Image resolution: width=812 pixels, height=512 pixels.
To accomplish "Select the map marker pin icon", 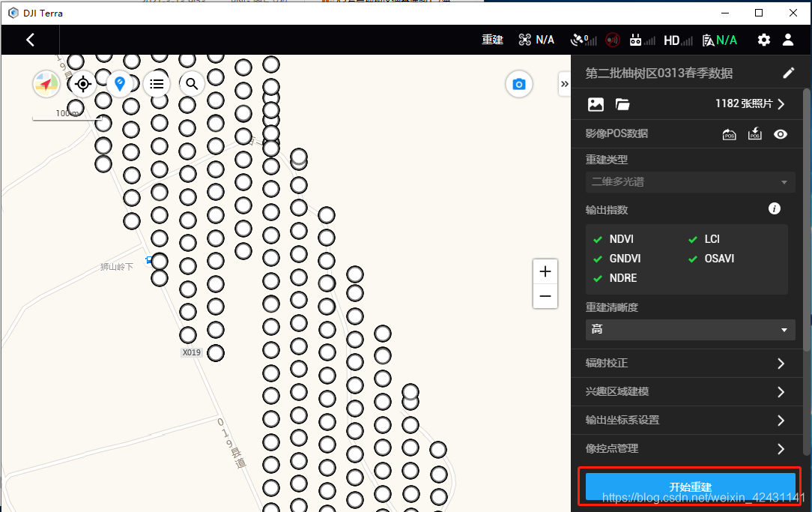I will click(120, 84).
